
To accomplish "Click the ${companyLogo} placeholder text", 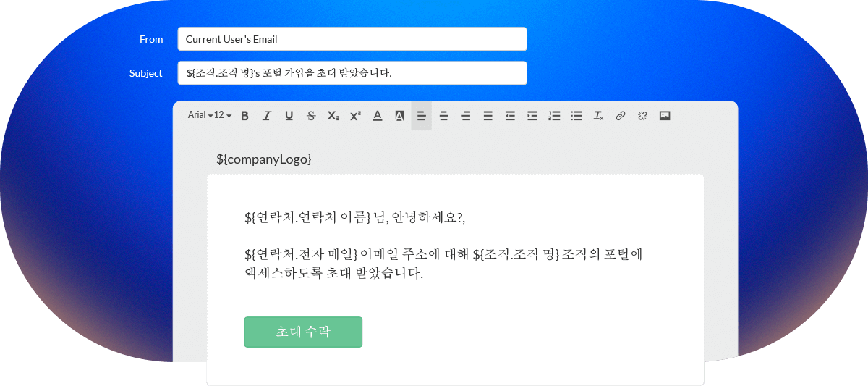I will coord(264,159).
